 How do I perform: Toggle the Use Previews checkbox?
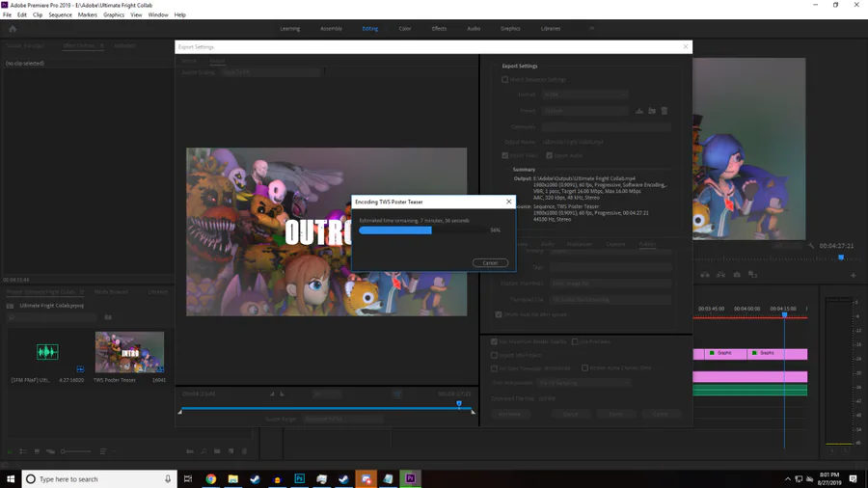pos(575,342)
